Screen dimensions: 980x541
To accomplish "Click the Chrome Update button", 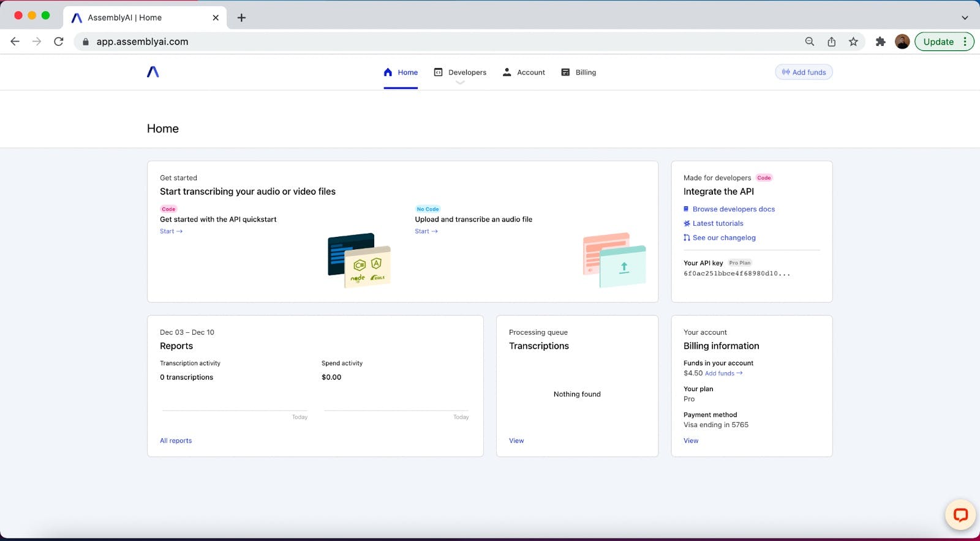I will 944,42.
